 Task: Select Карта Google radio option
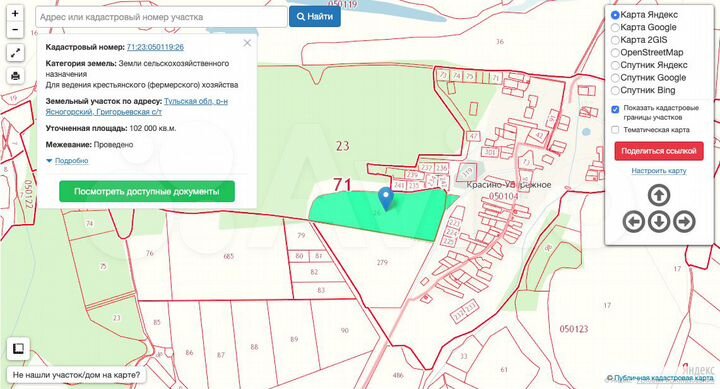click(x=615, y=28)
